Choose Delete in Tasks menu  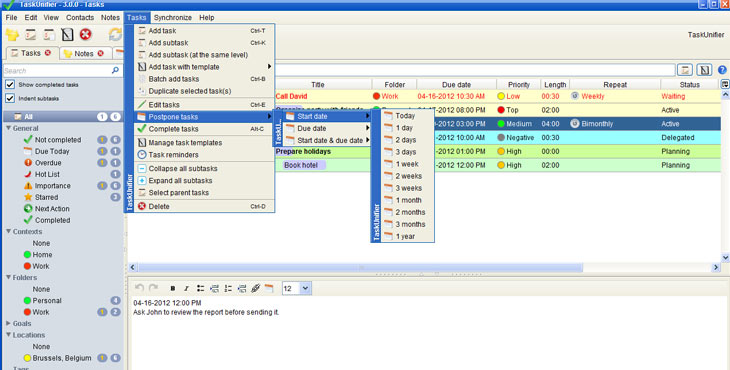204,206
